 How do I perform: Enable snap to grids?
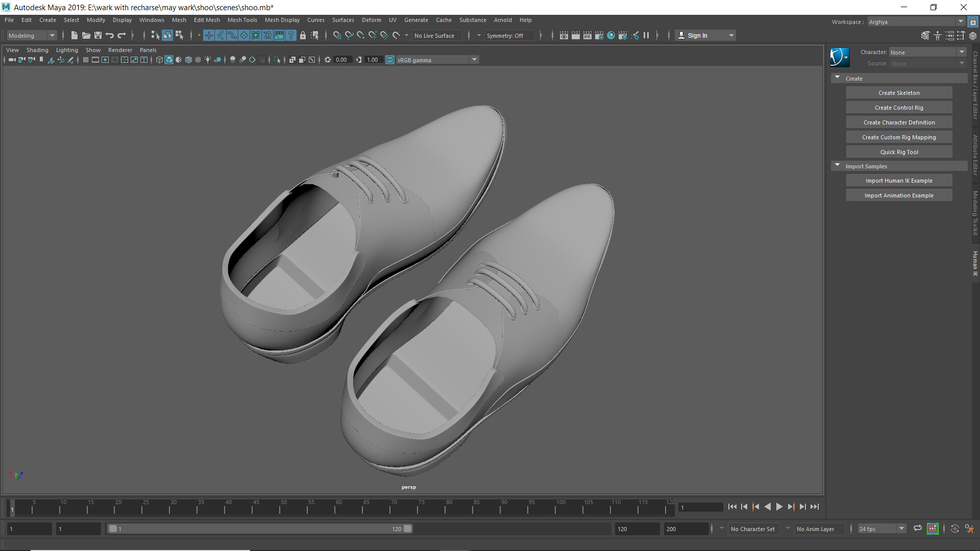[x=337, y=35]
